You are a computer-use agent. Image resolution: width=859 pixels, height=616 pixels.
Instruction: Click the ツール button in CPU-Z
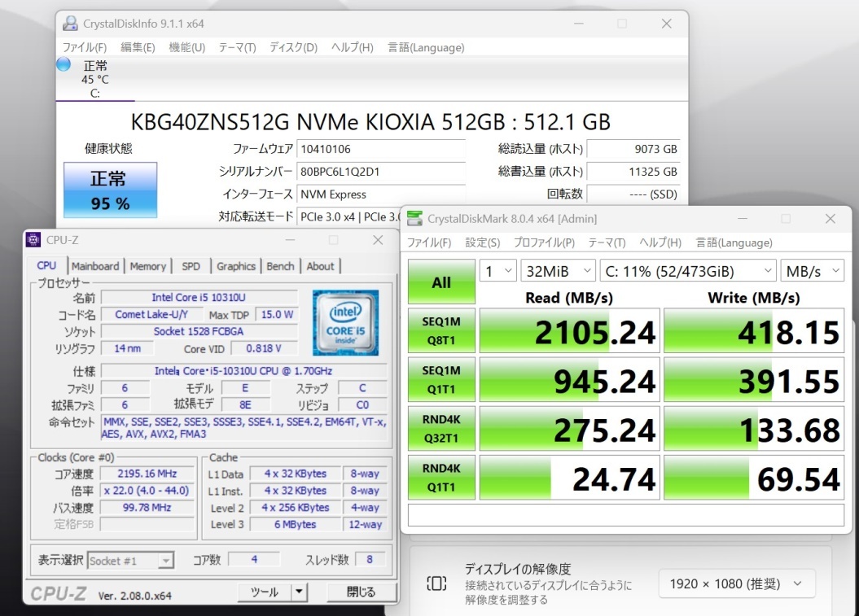(x=265, y=592)
